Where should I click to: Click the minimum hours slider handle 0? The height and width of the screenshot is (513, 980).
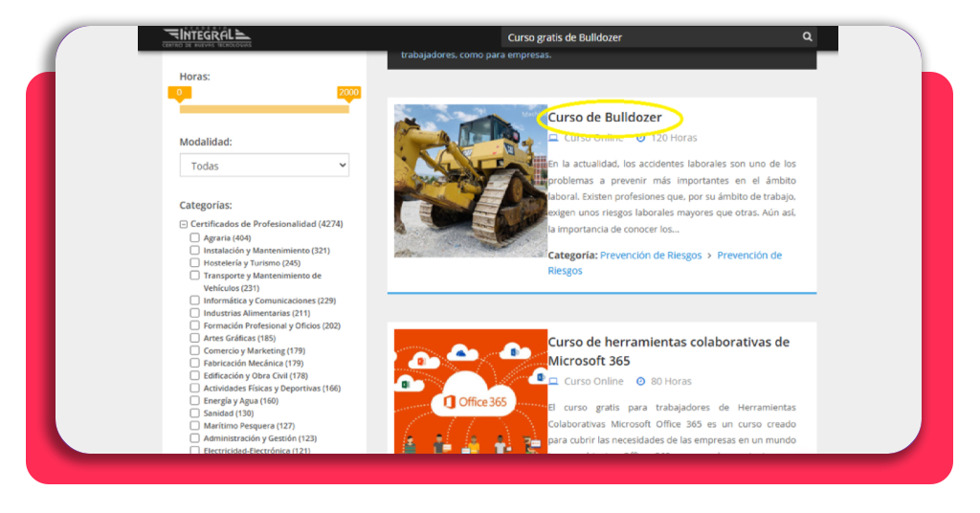click(x=179, y=94)
